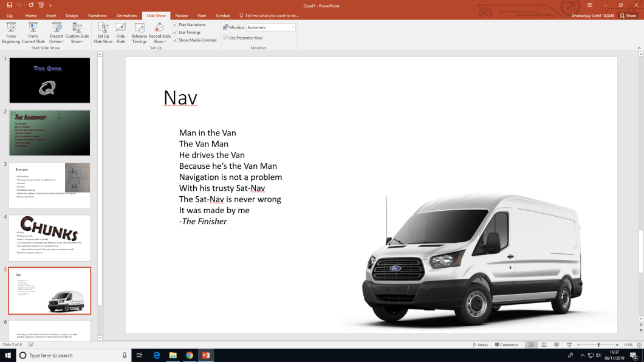Collapse the ribbon
The width and height of the screenshot is (644, 362).
[639, 48]
